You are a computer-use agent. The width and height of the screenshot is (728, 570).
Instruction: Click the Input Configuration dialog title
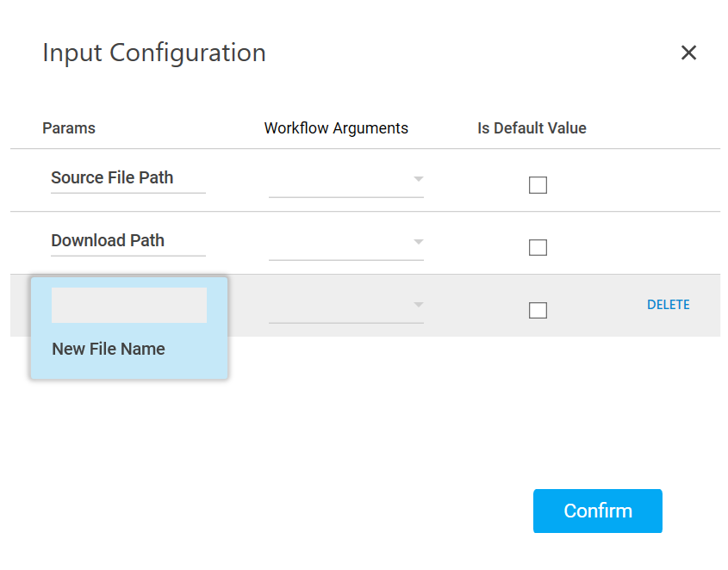(x=154, y=53)
